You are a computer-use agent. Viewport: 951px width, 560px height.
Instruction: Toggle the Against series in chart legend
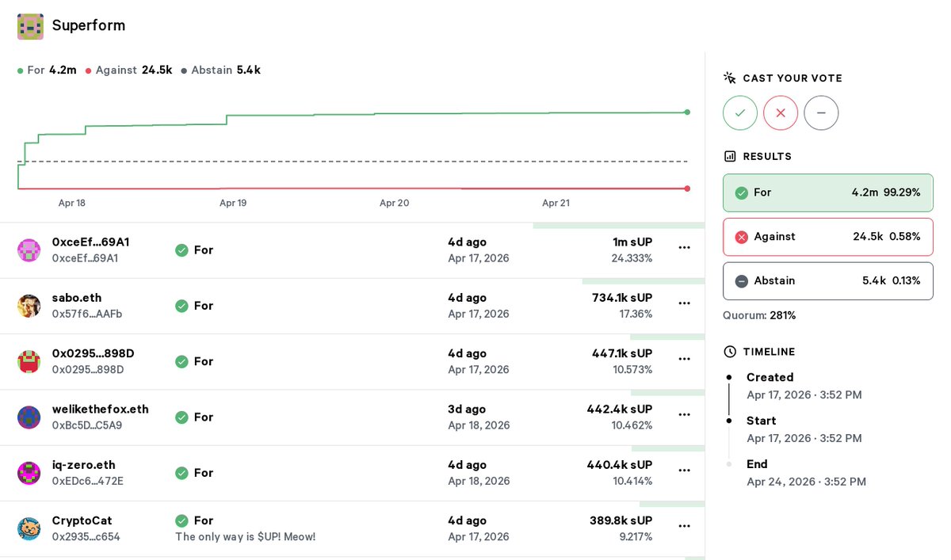[129, 70]
